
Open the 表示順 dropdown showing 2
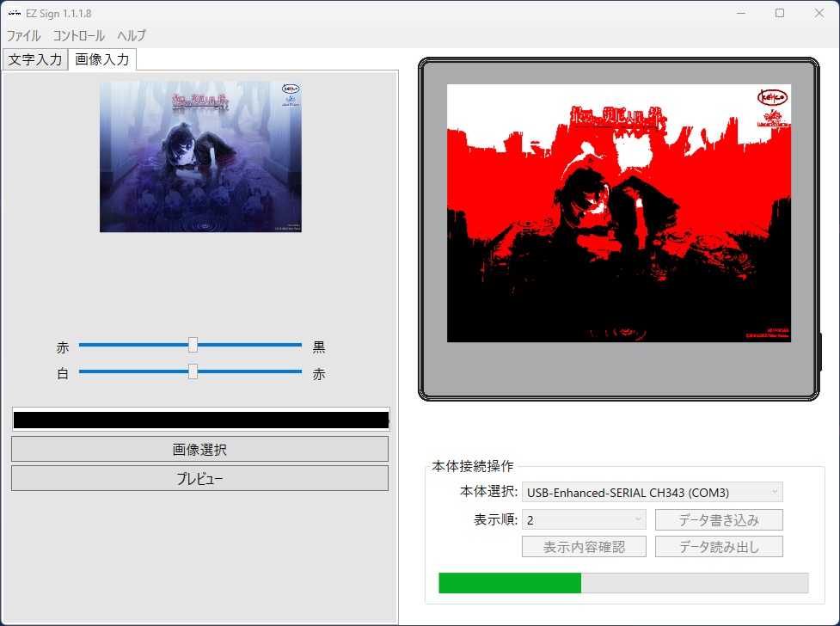click(584, 520)
